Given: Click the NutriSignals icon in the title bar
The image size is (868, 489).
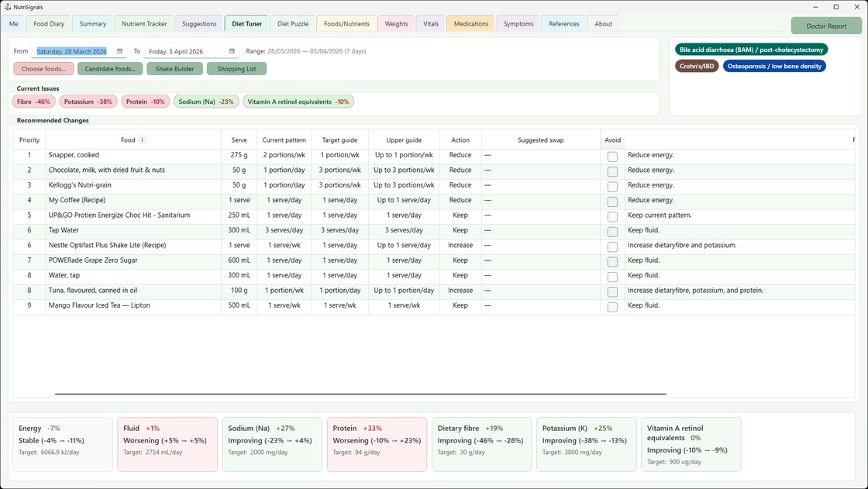Looking at the screenshot, I should (x=6, y=6).
